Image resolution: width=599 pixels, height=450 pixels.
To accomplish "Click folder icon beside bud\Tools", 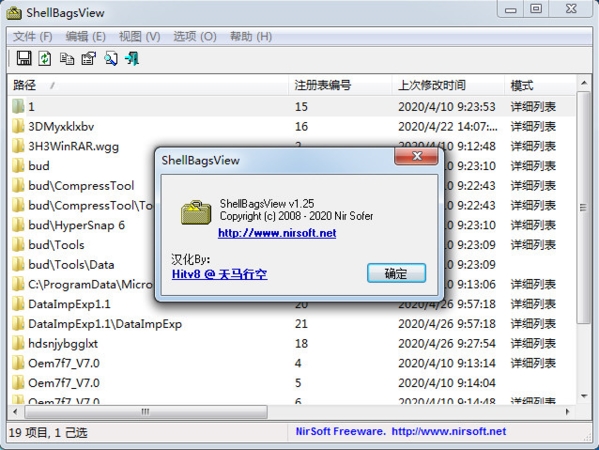I will [18, 244].
